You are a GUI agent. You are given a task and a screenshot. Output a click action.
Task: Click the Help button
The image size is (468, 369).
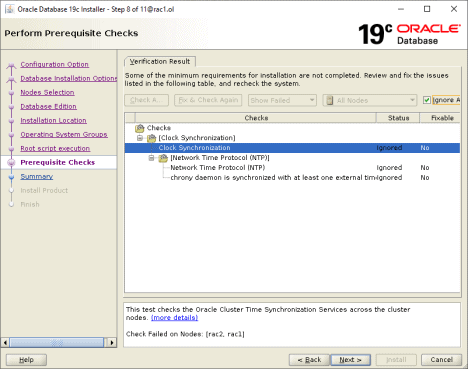[x=26, y=360]
